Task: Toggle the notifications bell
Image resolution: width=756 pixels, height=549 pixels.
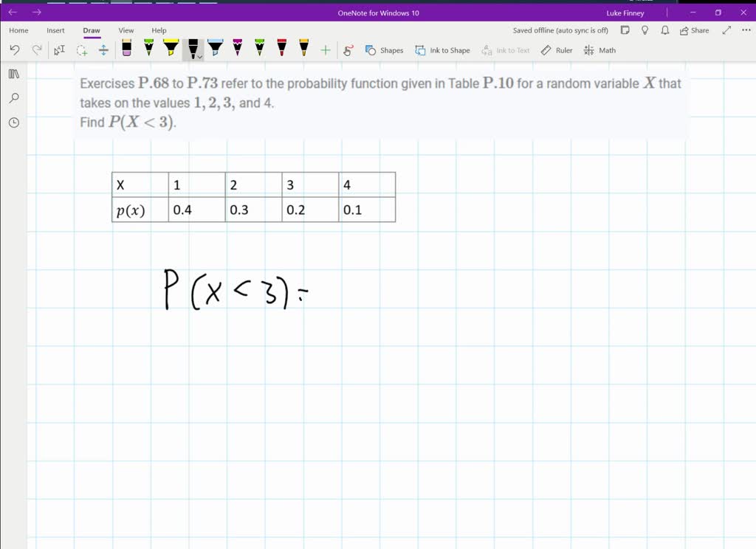Action: pyautogui.click(x=664, y=30)
